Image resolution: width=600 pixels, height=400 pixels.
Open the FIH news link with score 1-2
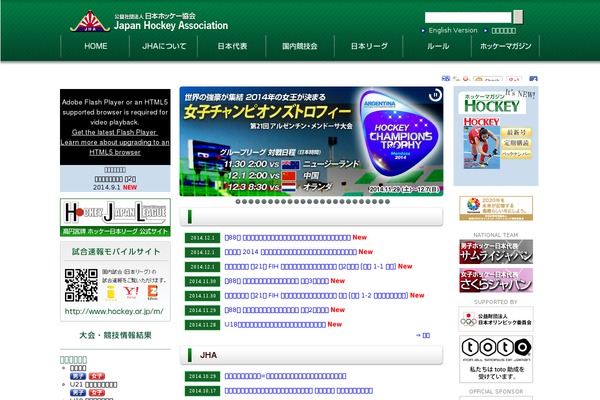[316, 296]
